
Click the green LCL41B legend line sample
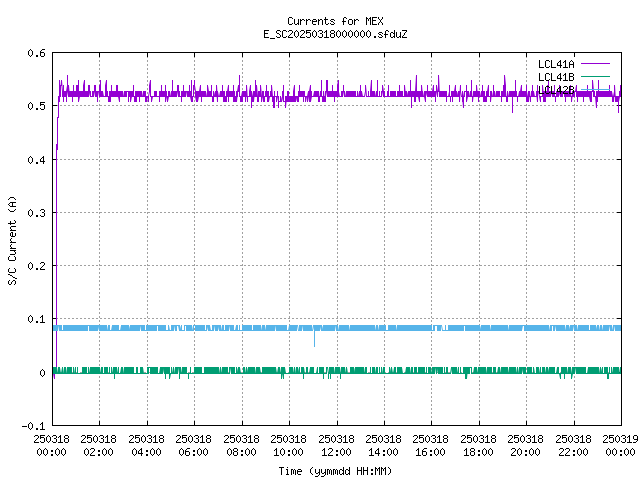[595, 76]
